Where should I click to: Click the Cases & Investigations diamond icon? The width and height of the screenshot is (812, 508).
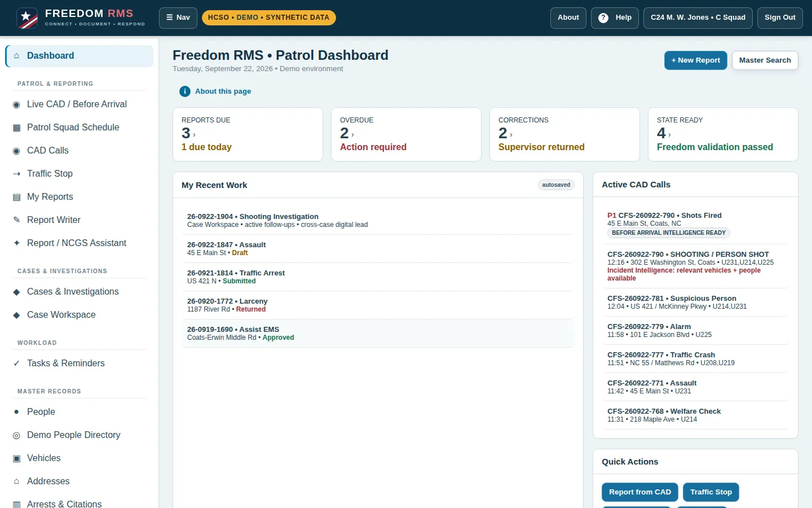pyautogui.click(x=16, y=292)
